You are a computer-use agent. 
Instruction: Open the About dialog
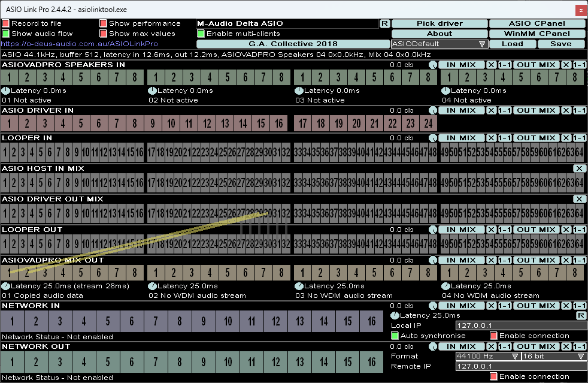click(x=440, y=34)
